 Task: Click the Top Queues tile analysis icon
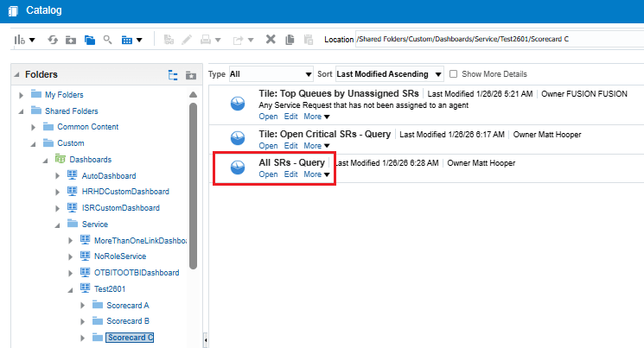pos(238,104)
